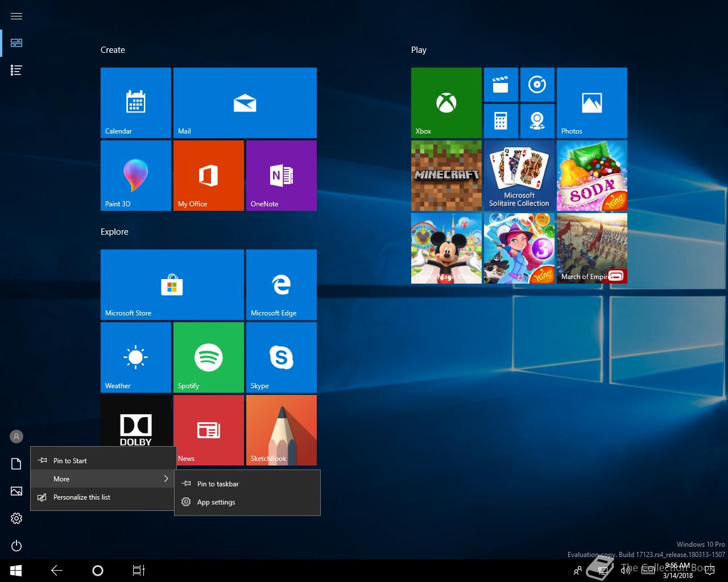Open Candy Crush Soda tile
Image resolution: width=728 pixels, height=582 pixels.
click(592, 176)
